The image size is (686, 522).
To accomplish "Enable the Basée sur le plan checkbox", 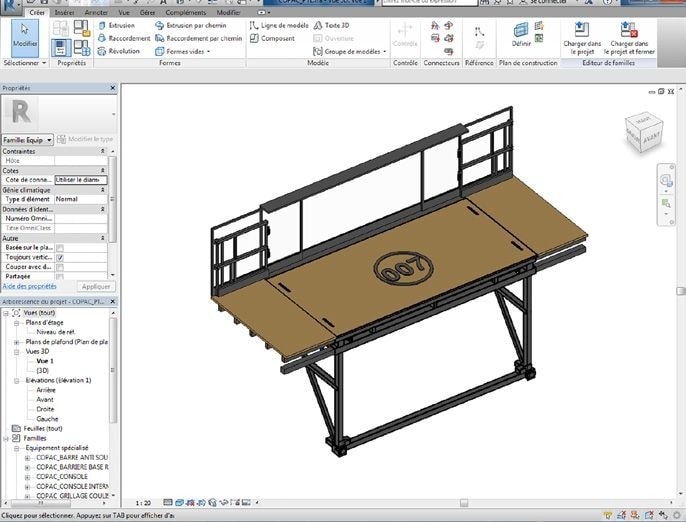I will (60, 248).
